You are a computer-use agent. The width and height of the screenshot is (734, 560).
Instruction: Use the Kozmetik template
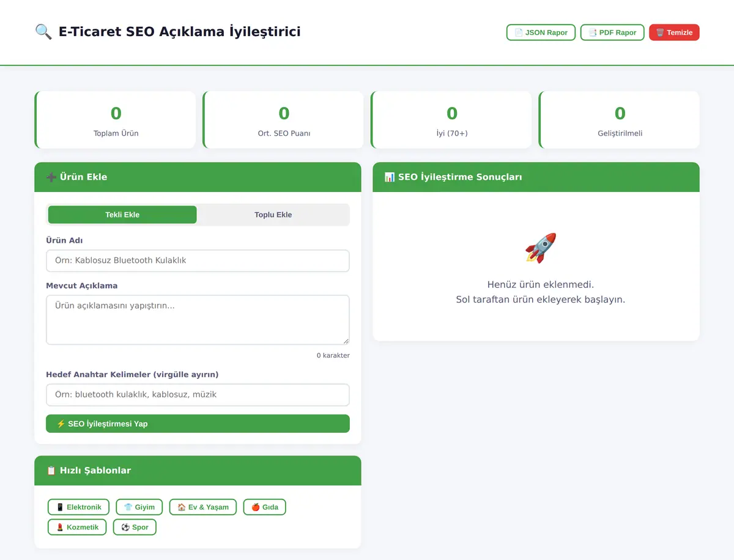77,527
